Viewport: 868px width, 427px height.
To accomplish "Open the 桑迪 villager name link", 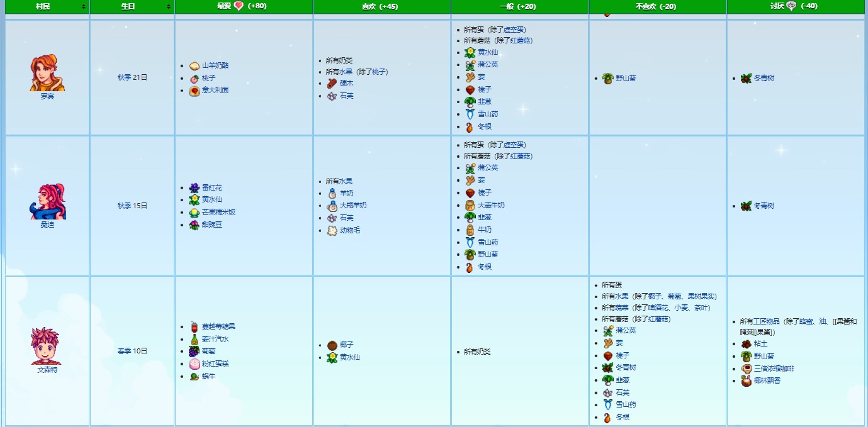I will tap(47, 225).
